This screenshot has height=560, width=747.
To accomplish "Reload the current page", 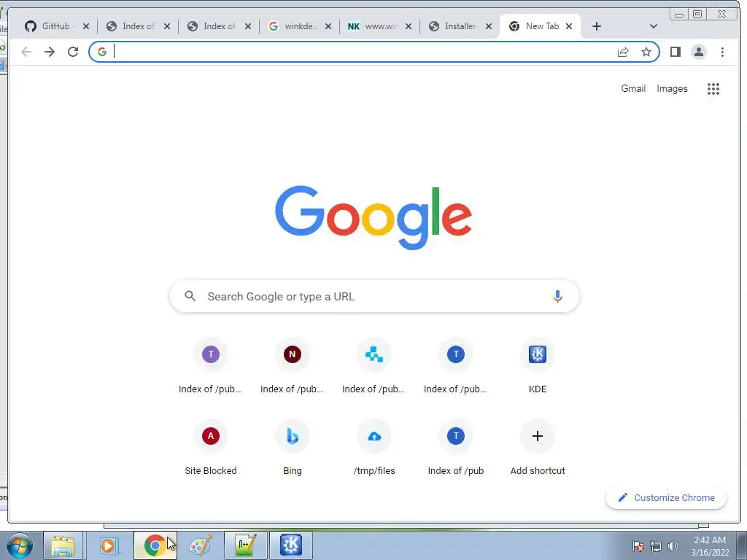I will (73, 52).
